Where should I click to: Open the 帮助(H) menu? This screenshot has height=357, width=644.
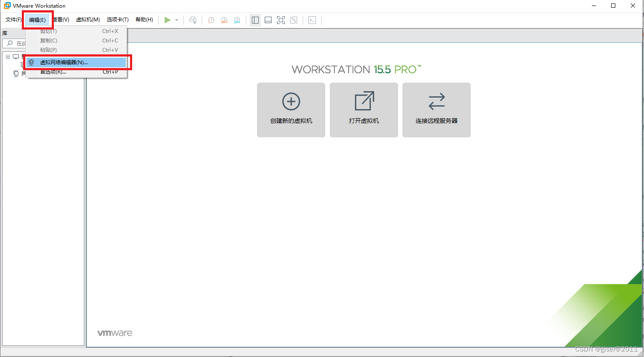tap(144, 19)
